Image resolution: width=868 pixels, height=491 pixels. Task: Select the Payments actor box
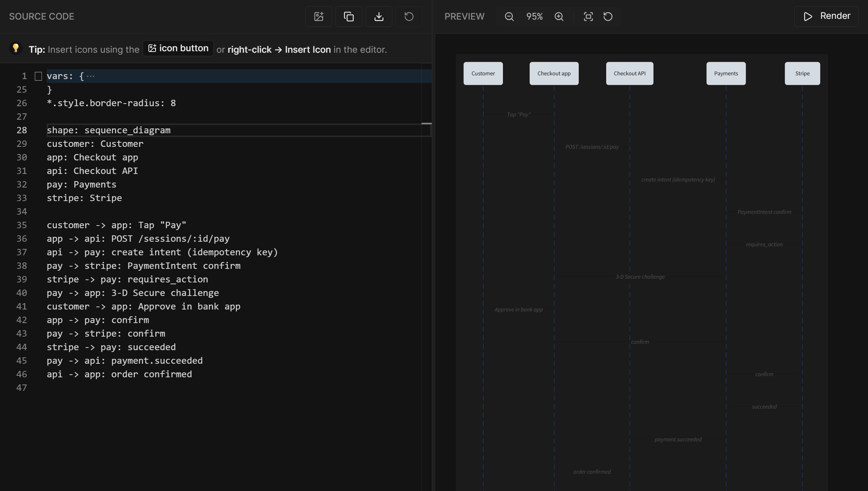pyautogui.click(x=726, y=73)
